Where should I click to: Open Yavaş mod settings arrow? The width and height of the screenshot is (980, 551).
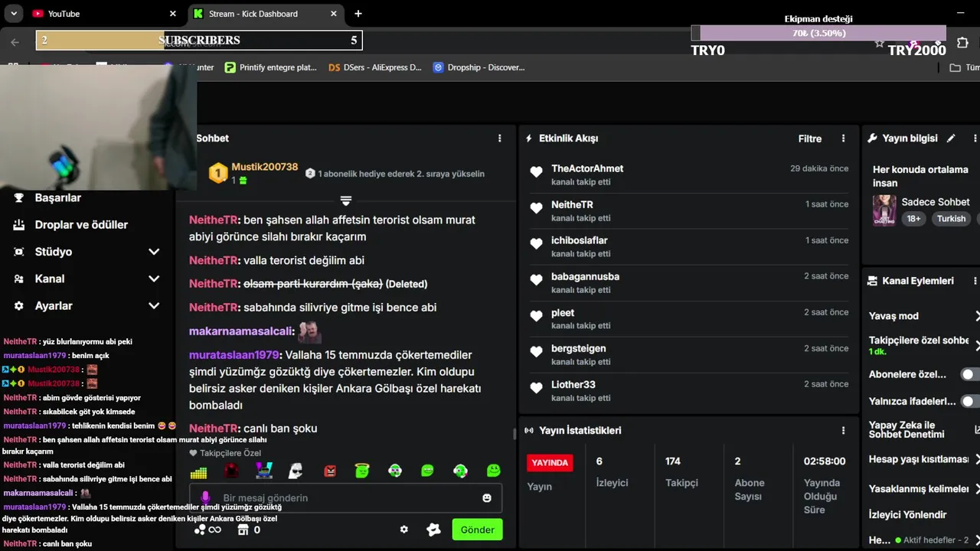pos(977,316)
